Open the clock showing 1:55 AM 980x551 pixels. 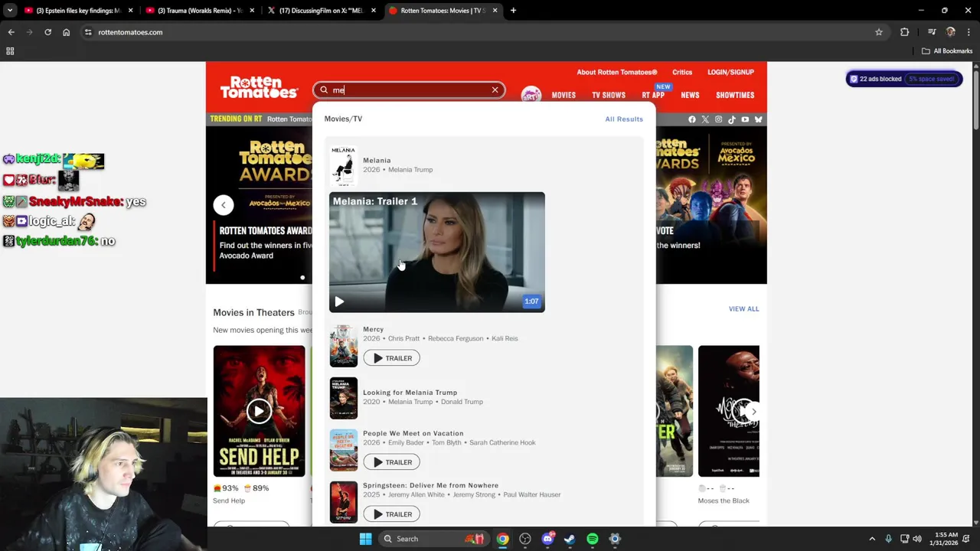click(x=946, y=539)
